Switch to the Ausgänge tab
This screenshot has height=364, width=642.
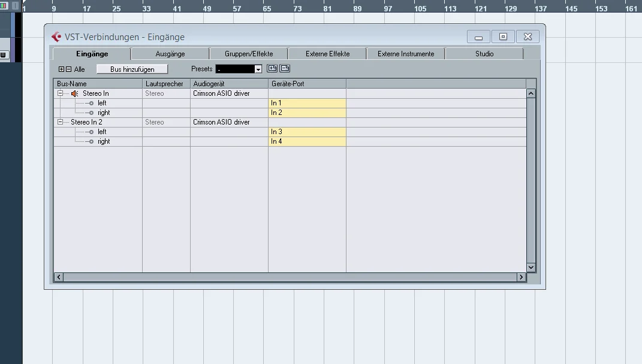[x=170, y=53]
